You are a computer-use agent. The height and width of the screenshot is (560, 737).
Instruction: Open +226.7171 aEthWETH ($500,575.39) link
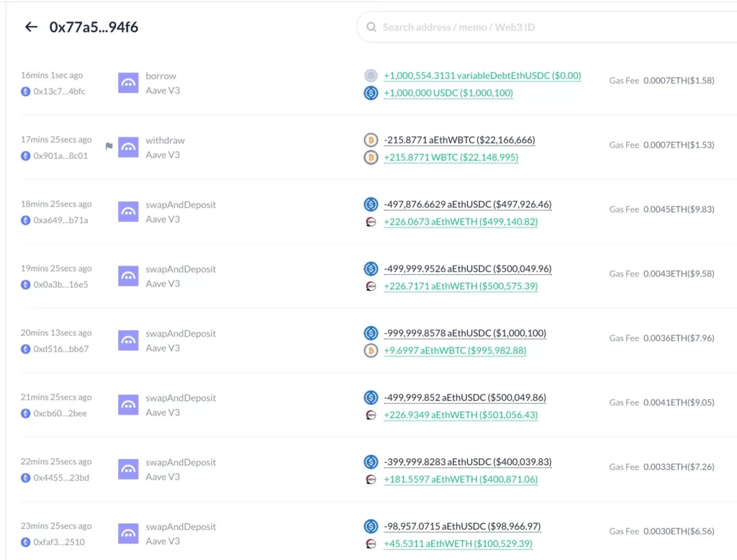tap(461, 286)
